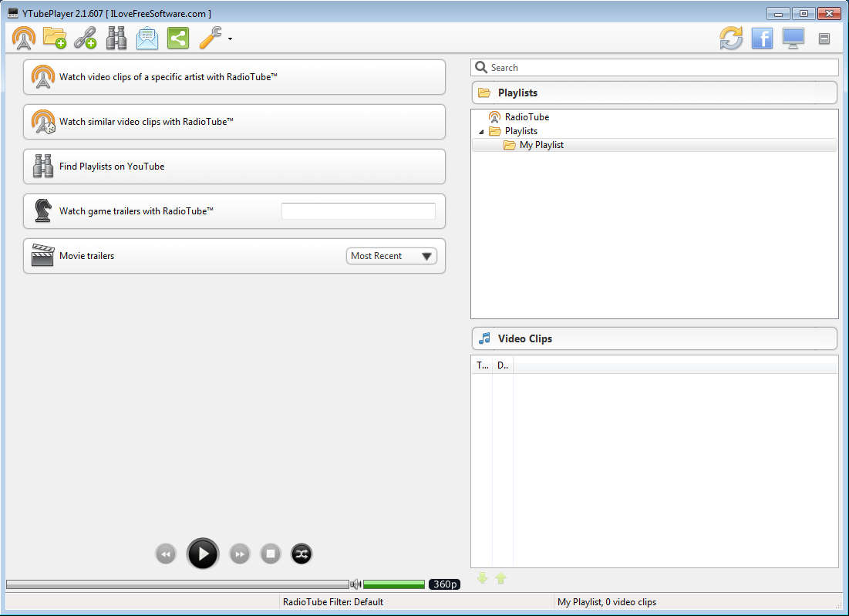This screenshot has width=849, height=616.
Task: Click Find Playlists on YouTube
Action: coord(234,167)
